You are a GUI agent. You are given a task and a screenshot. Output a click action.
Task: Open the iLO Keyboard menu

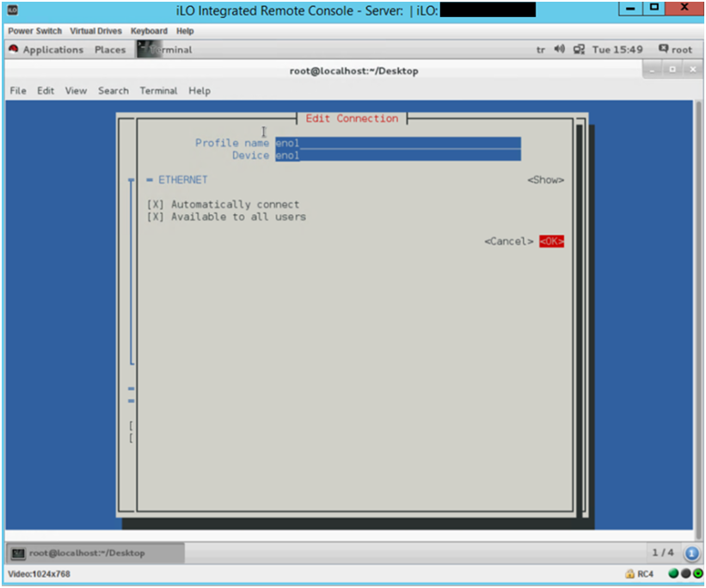click(x=149, y=31)
